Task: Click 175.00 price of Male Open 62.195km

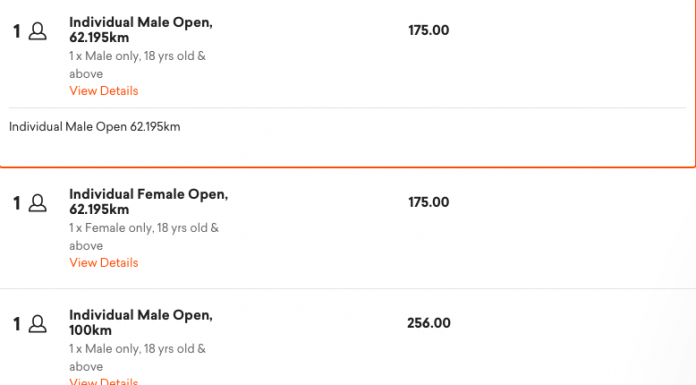Action: coord(429,30)
